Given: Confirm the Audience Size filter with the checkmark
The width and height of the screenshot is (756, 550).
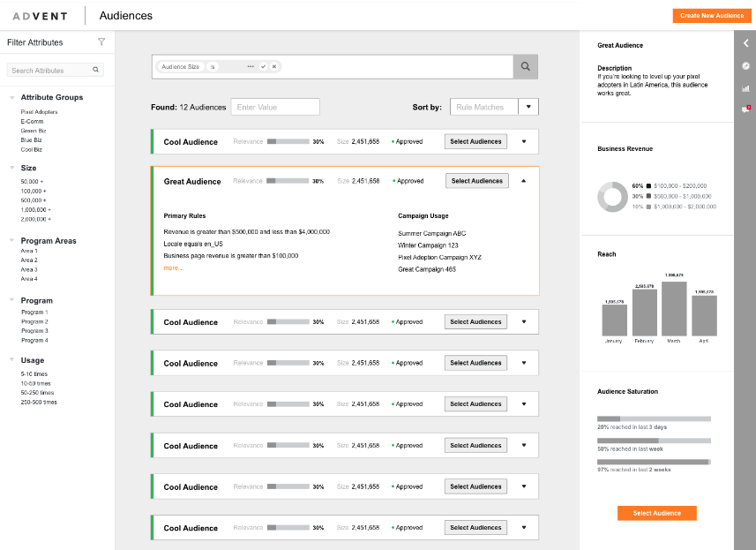Looking at the screenshot, I should click(x=263, y=66).
